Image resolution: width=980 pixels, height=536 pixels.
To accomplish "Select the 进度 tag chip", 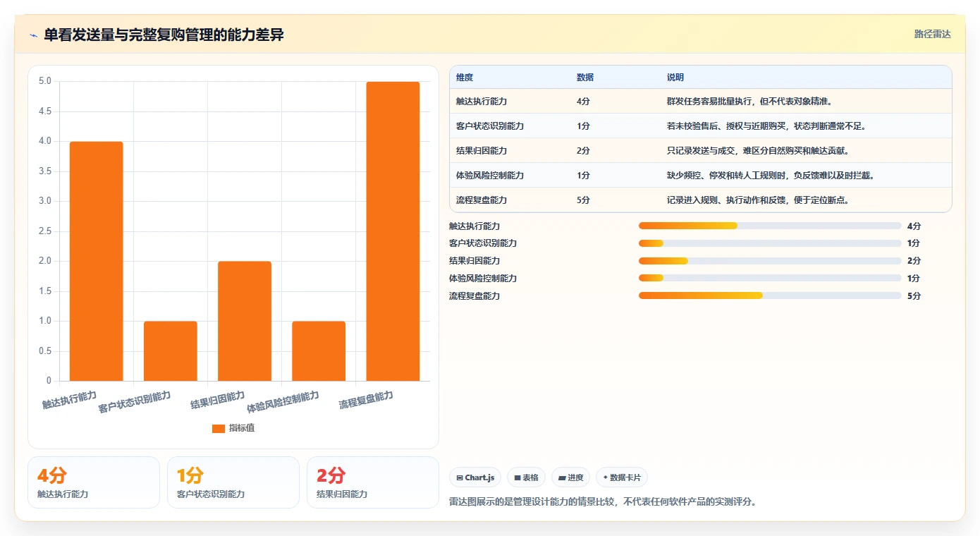I will [571, 477].
